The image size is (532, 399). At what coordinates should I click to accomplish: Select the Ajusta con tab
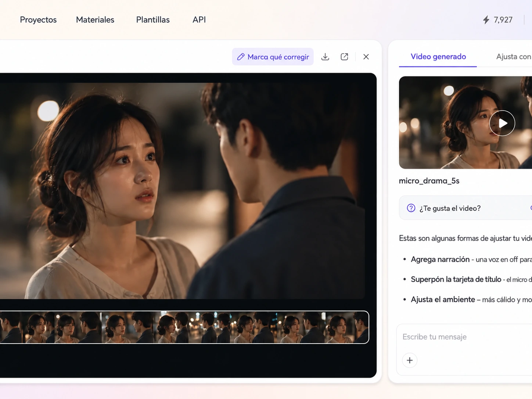tap(514, 57)
